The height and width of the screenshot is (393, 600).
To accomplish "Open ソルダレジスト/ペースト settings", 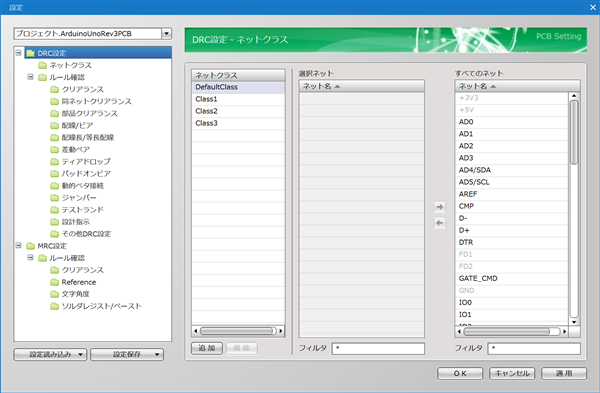I will point(101,306).
